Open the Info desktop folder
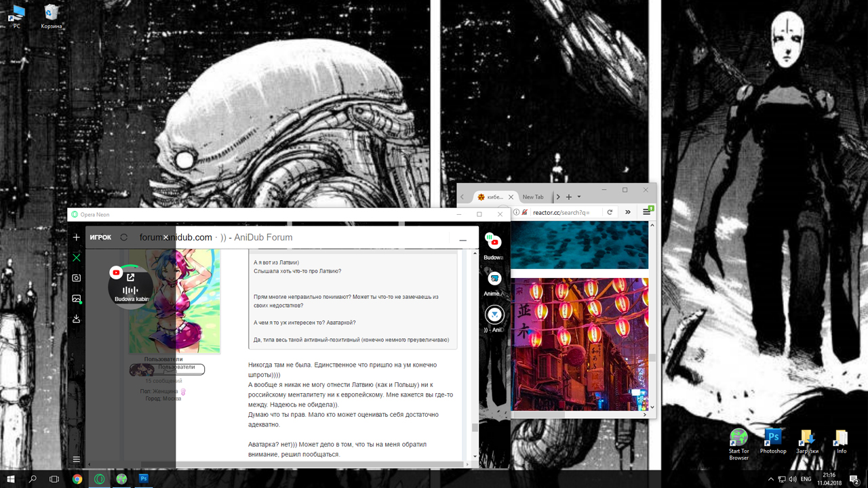Screen dimensions: 868x488 pos(842,441)
